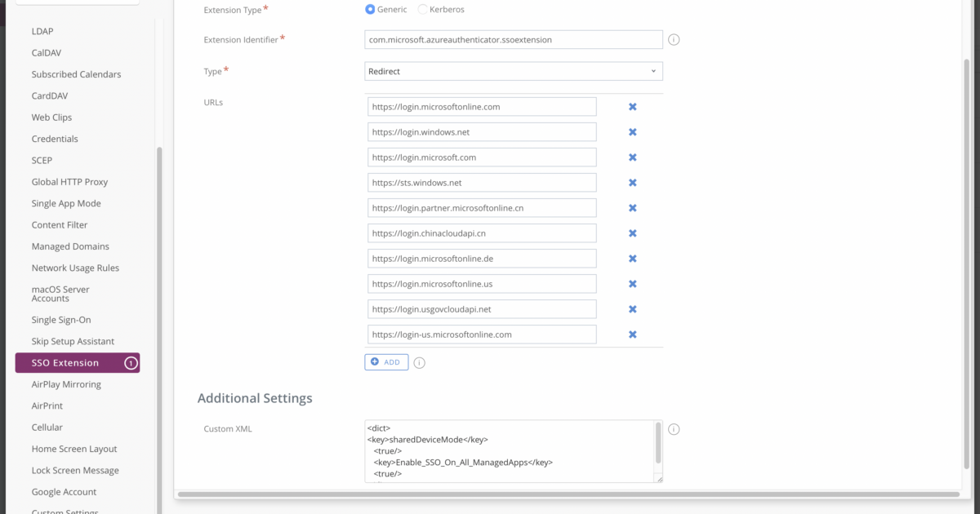
Task: Remove the https://login.partner.microsoftonline.cn URL entry
Action: pos(632,207)
